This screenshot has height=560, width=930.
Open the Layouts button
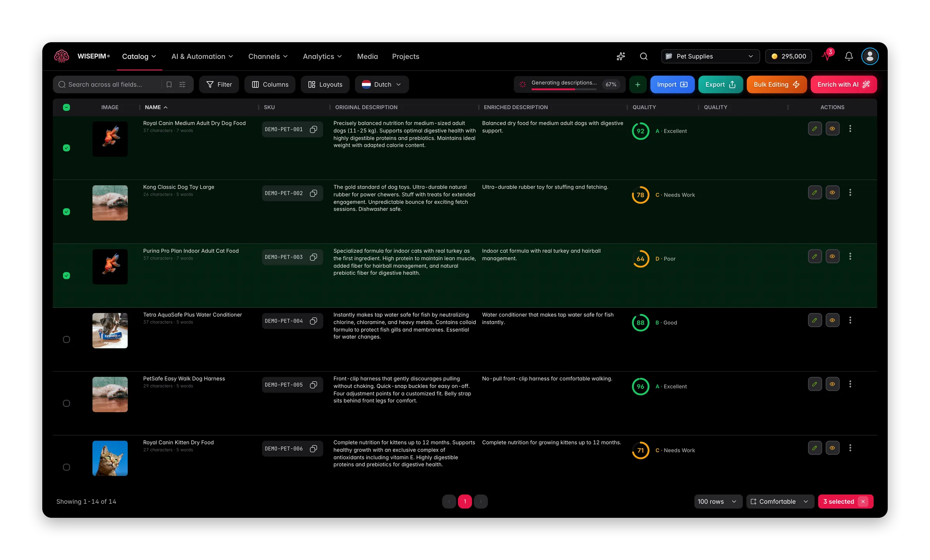(x=325, y=84)
